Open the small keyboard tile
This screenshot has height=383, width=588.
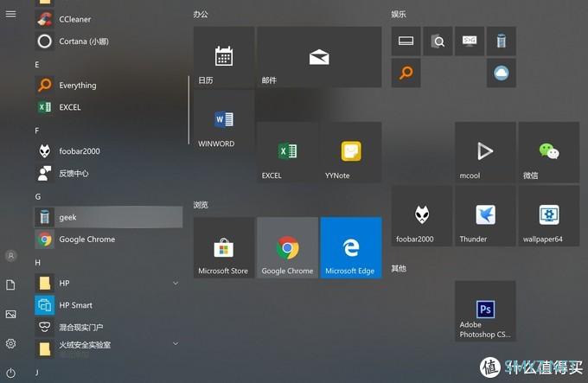point(406,41)
